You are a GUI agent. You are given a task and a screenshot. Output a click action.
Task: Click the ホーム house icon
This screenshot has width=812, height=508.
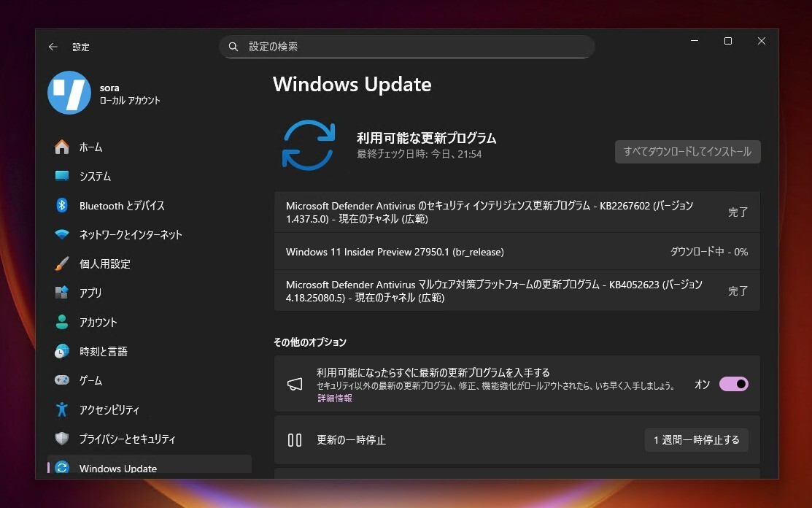tap(62, 147)
